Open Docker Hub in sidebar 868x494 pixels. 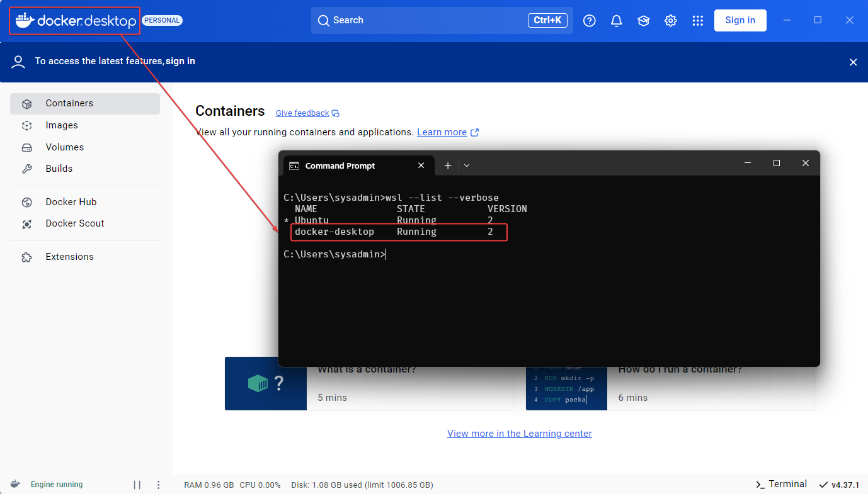pos(85,202)
